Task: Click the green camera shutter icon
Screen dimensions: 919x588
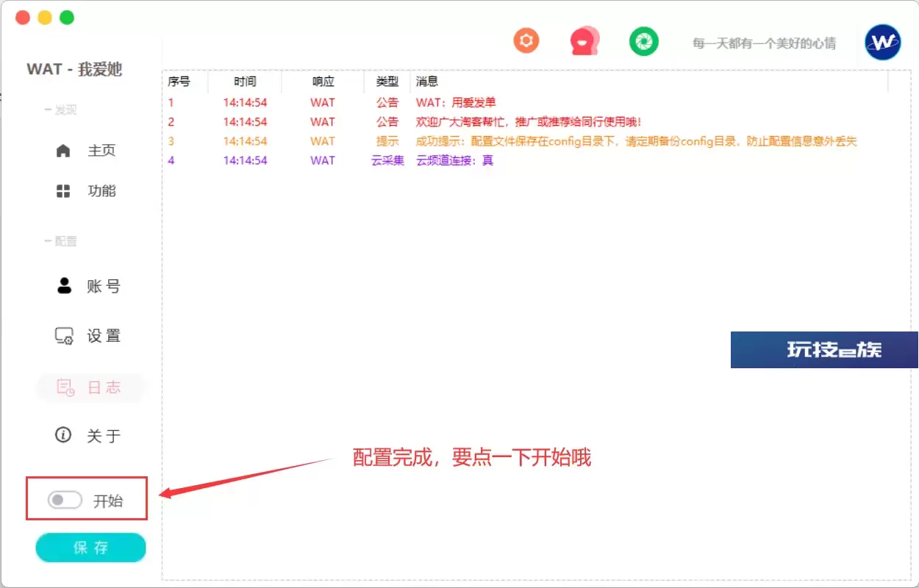Action: tap(643, 42)
